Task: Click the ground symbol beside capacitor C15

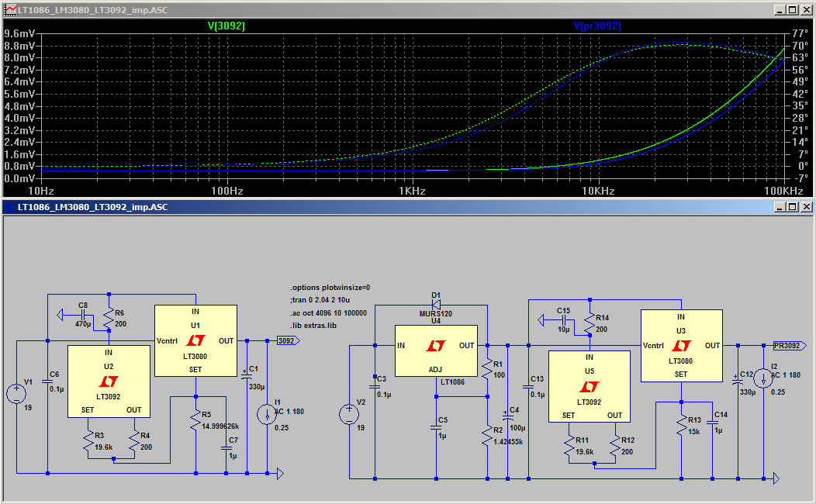Action: click(x=541, y=320)
